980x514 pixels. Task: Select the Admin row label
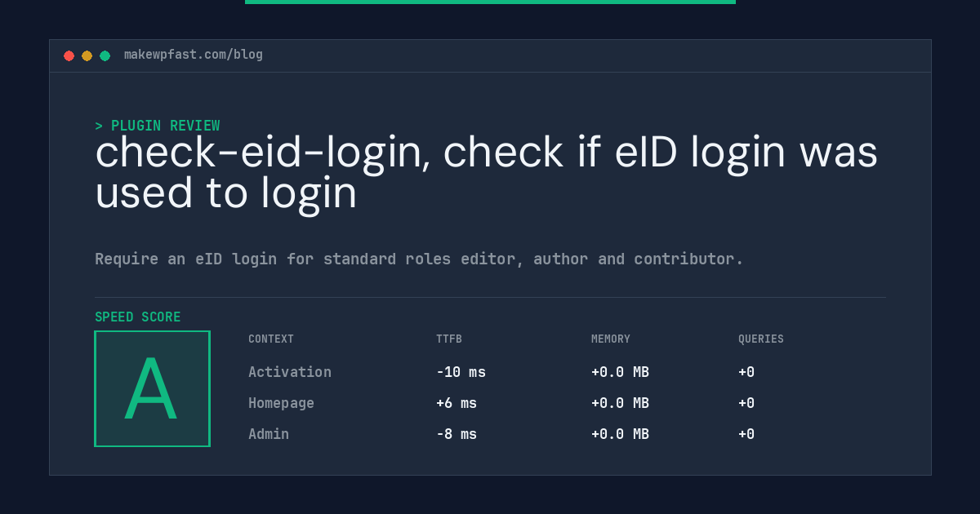point(269,434)
